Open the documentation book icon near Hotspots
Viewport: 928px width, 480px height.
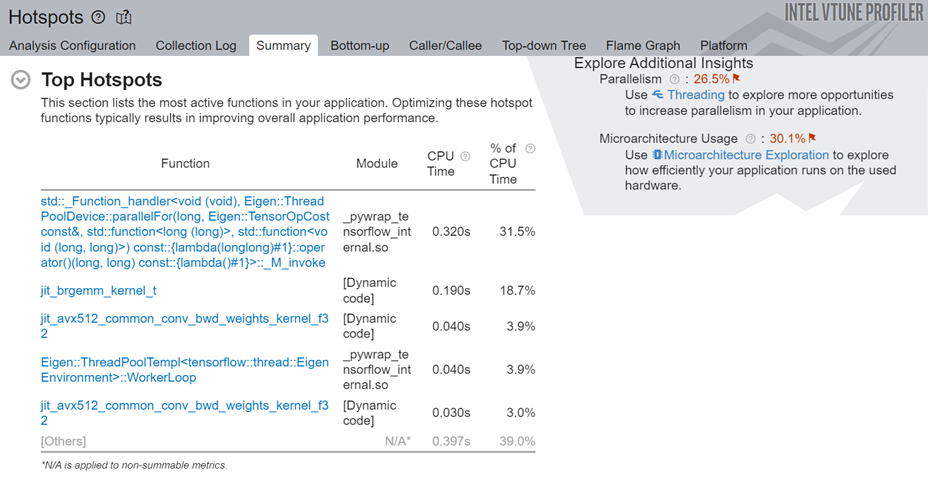tap(124, 17)
